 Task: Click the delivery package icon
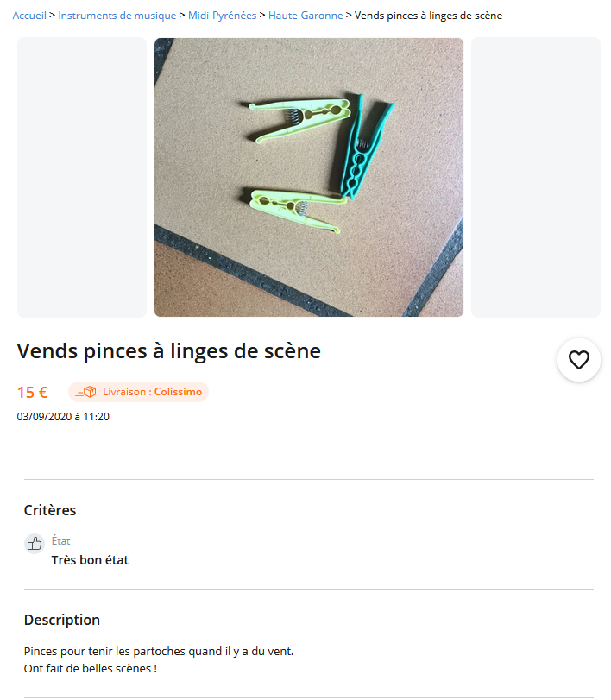(85, 392)
